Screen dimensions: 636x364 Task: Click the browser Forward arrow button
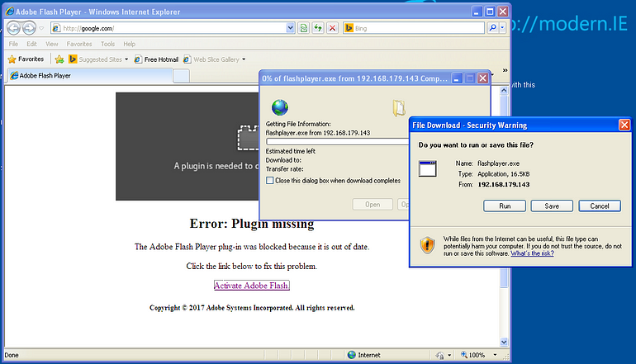[29, 28]
